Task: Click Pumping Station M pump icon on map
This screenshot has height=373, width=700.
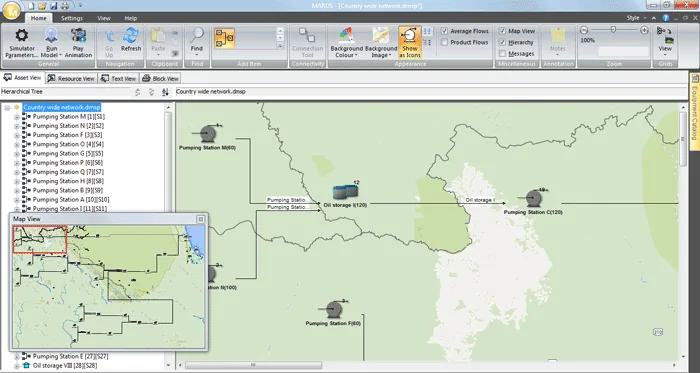Action: coord(207,133)
